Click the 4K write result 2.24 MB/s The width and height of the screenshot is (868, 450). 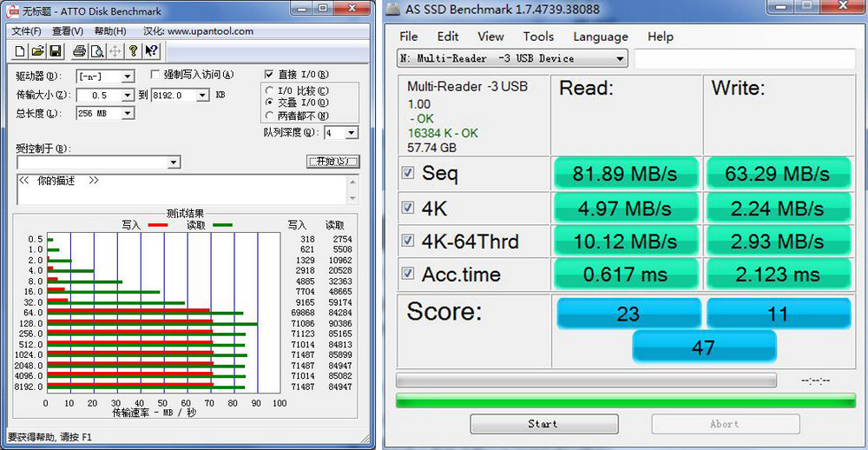tap(777, 208)
